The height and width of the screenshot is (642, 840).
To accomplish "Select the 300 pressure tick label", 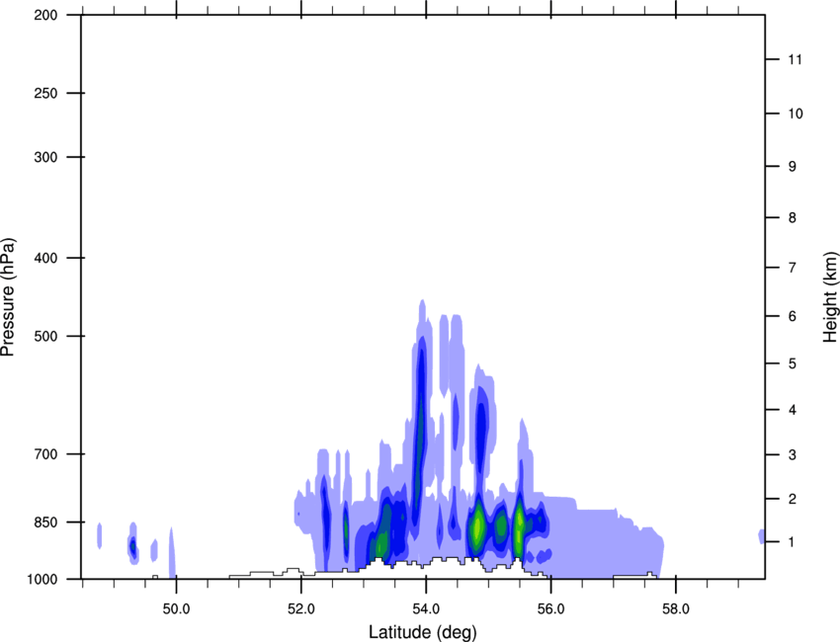I will point(45,157).
